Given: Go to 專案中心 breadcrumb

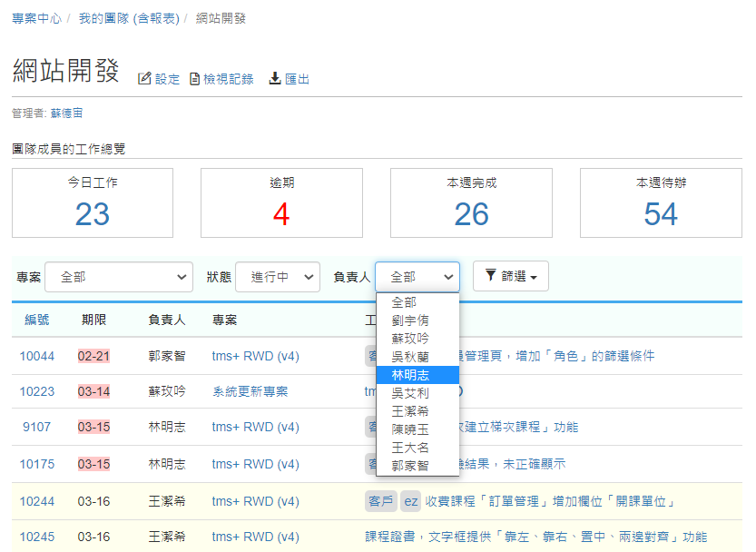Looking at the screenshot, I should pos(36,18).
